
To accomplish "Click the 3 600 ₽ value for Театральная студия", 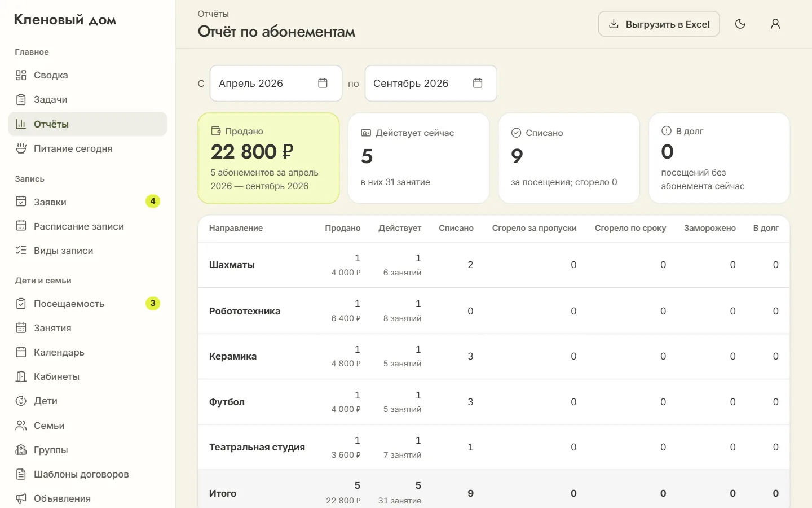I will point(346,455).
